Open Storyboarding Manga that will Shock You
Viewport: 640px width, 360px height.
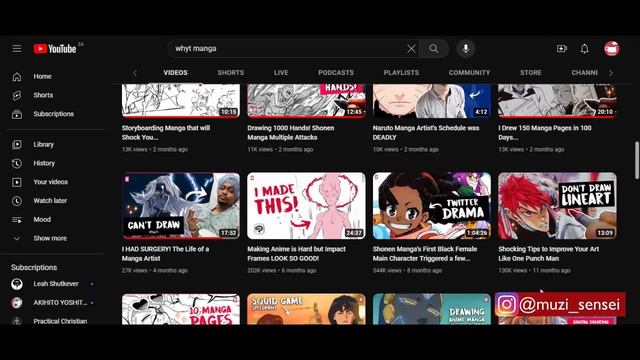(166, 133)
